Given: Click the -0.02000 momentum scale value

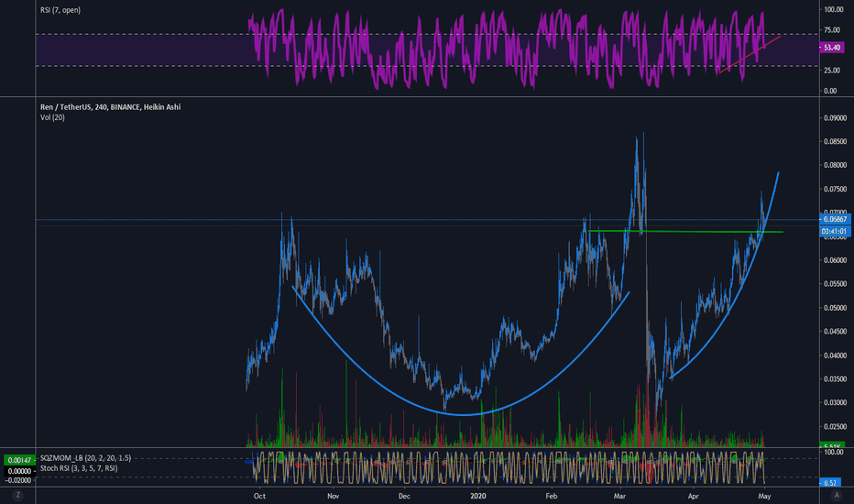Looking at the screenshot, I should pyautogui.click(x=18, y=480).
